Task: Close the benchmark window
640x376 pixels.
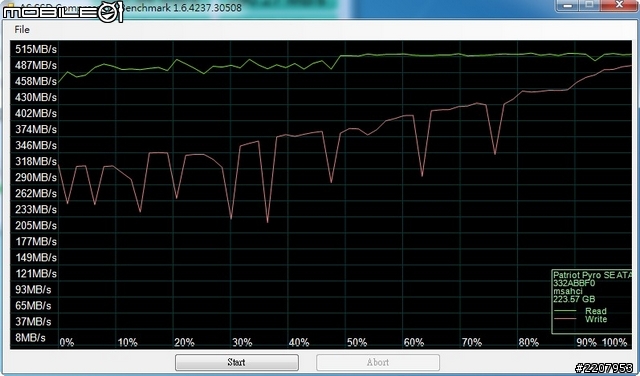Action: [x=620, y=5]
